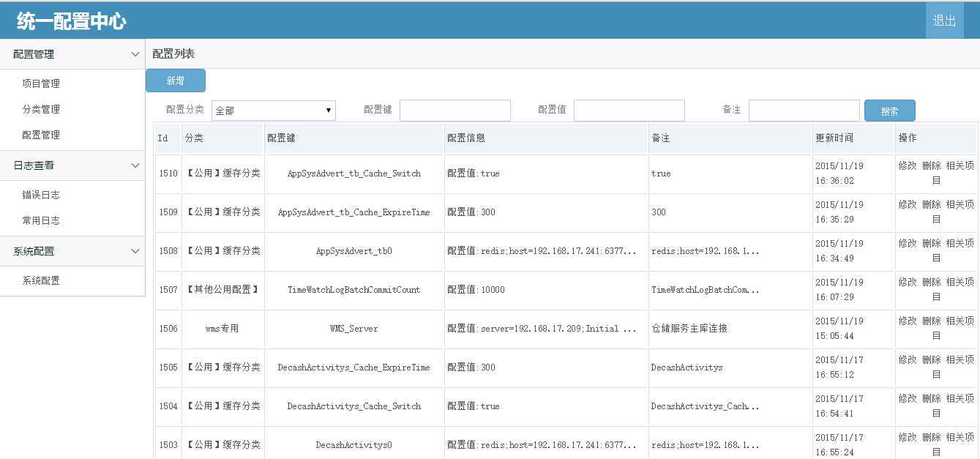This screenshot has height=459, width=980.
Task: Click the 备注 column header
Action: [x=730, y=138]
